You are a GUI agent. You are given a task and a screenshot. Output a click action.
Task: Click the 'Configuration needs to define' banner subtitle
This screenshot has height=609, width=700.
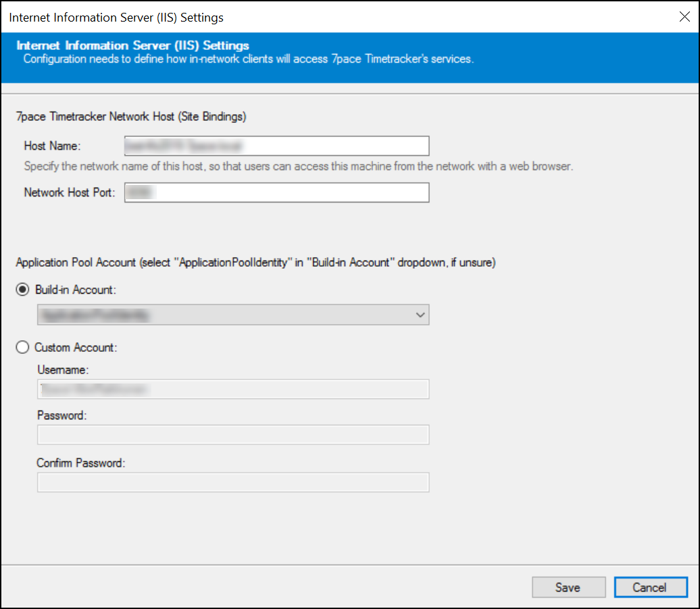coord(249,59)
